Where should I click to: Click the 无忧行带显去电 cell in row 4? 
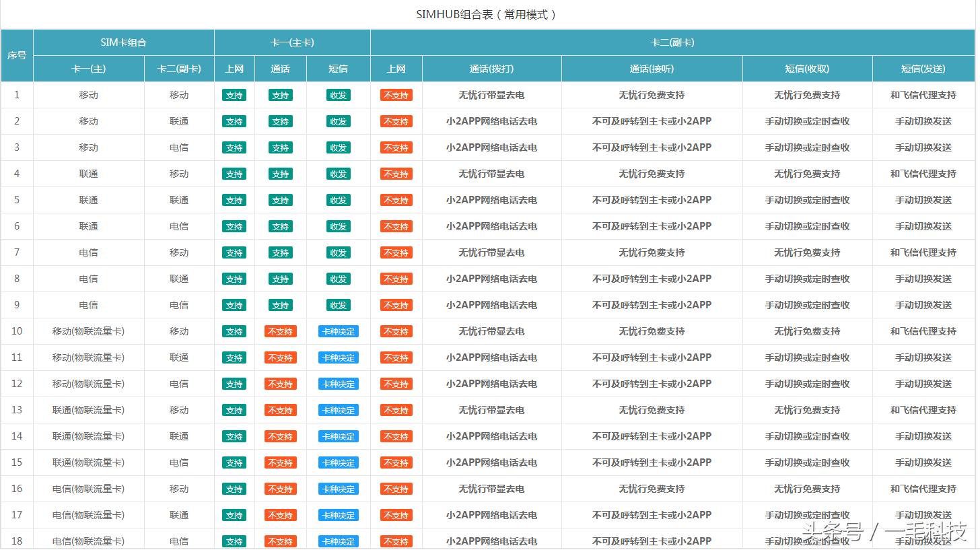click(x=492, y=174)
